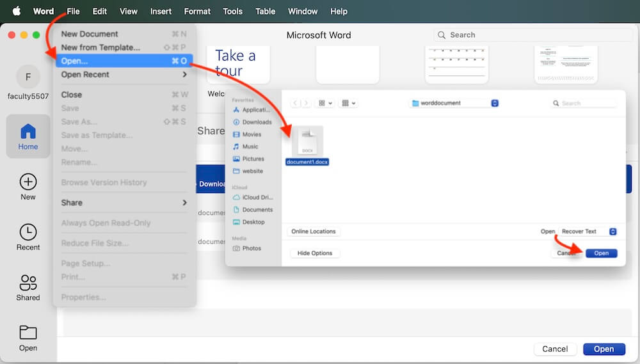Click the Online Locations button

coord(314,232)
